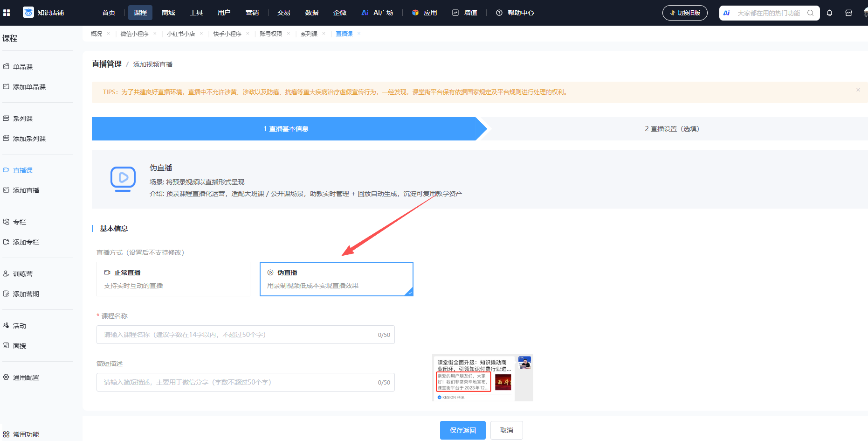Click the 课程名称 input field
This screenshot has width=868, height=441.
(x=246, y=335)
